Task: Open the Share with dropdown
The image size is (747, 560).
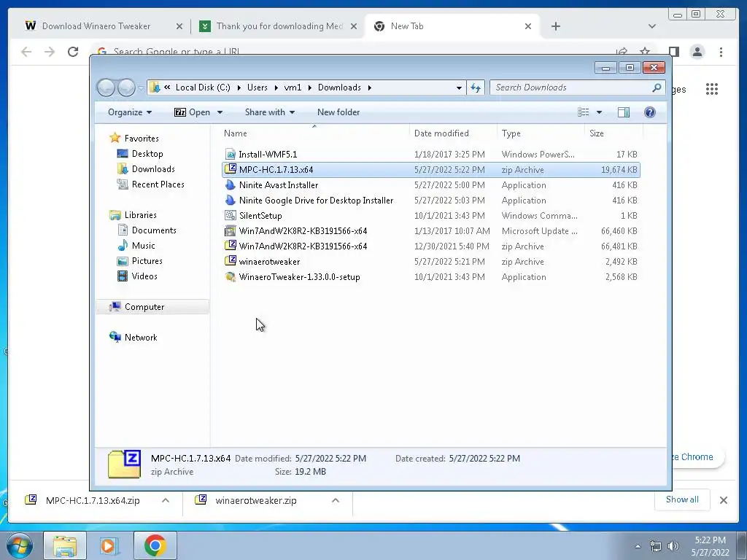Action: (x=270, y=112)
